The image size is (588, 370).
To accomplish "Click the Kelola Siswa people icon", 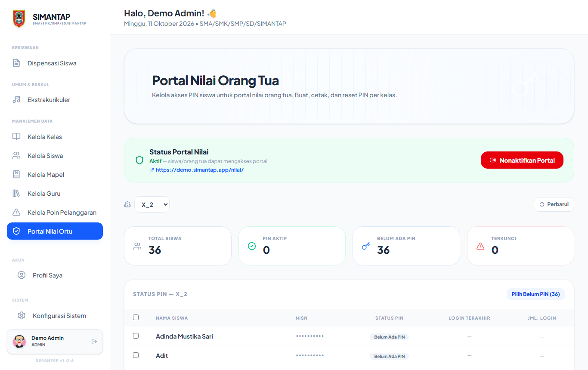I will click(16, 156).
